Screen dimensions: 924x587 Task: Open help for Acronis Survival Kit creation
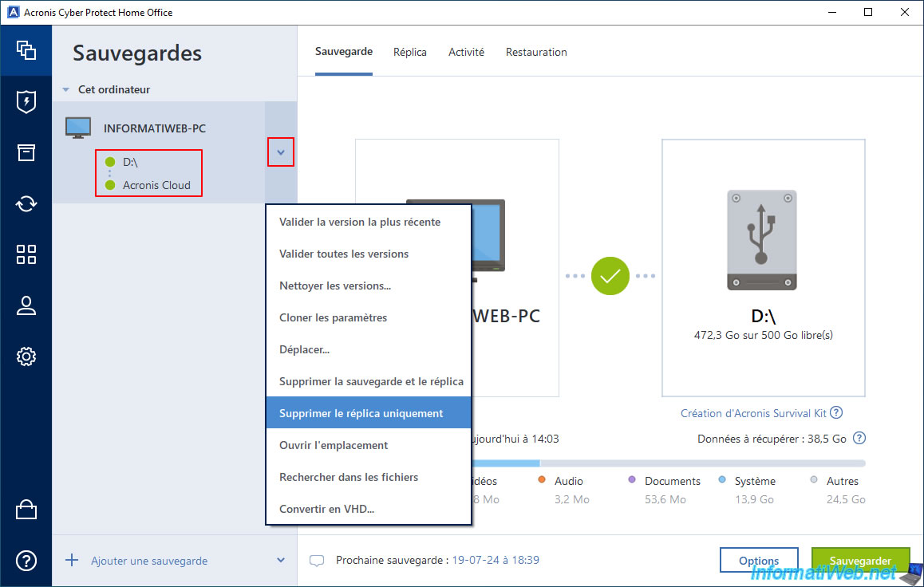(x=836, y=412)
